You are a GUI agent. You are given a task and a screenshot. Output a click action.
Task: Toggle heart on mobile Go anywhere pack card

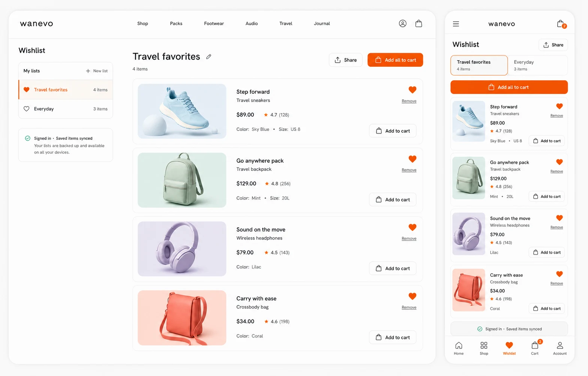tap(559, 162)
